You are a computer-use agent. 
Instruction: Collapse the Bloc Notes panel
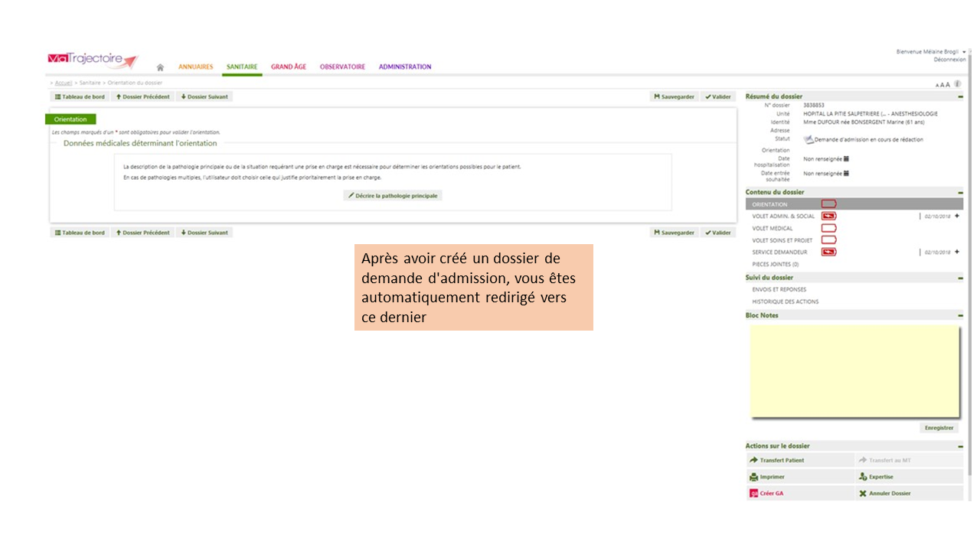(x=960, y=315)
